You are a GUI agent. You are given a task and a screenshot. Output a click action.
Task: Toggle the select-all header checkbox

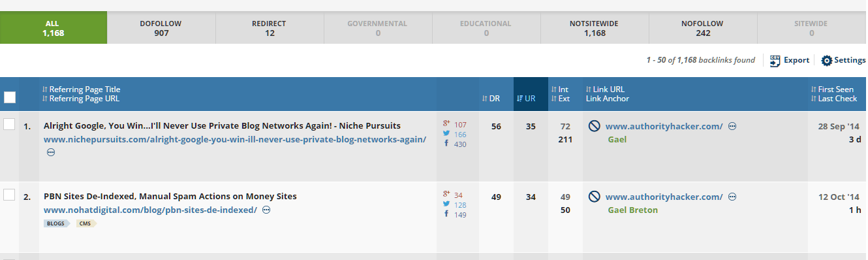(10, 97)
